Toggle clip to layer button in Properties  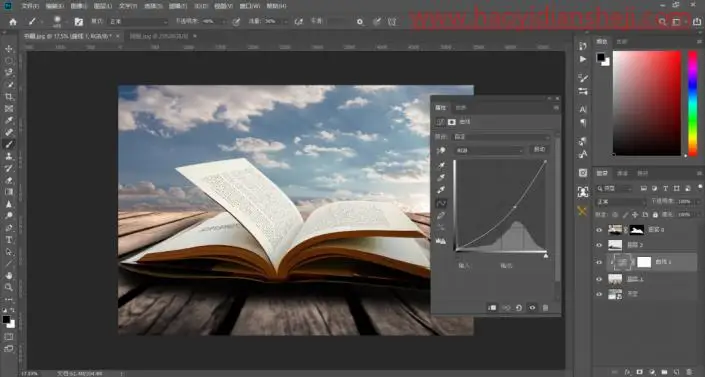[492, 308]
